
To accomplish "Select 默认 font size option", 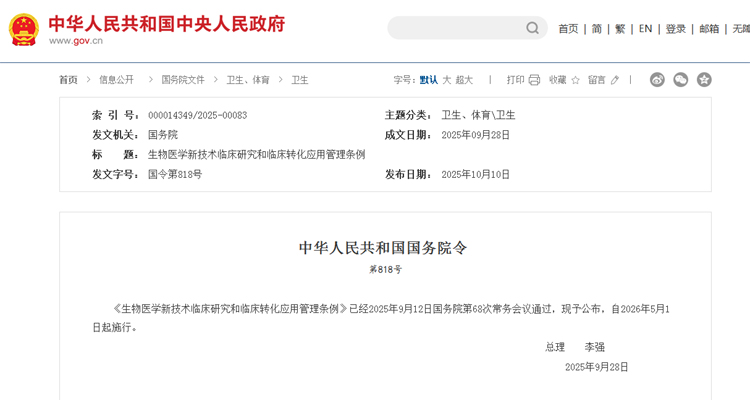I will (x=428, y=80).
